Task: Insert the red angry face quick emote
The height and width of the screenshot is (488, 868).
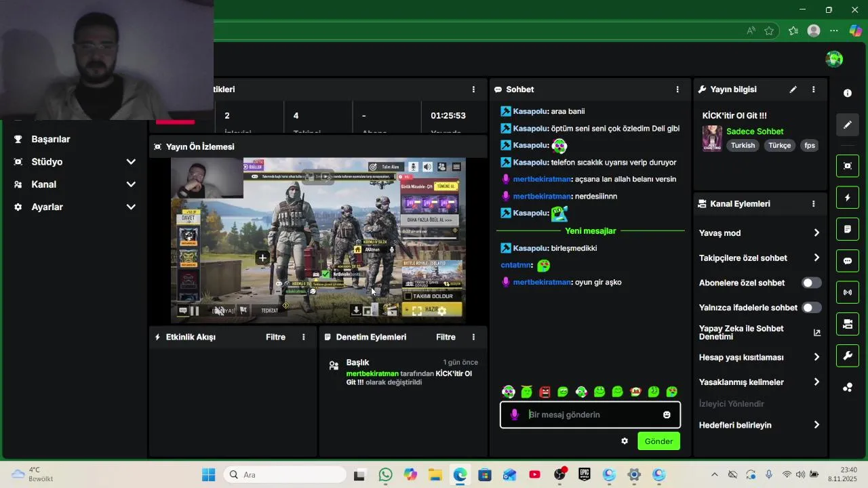Action: point(545,392)
